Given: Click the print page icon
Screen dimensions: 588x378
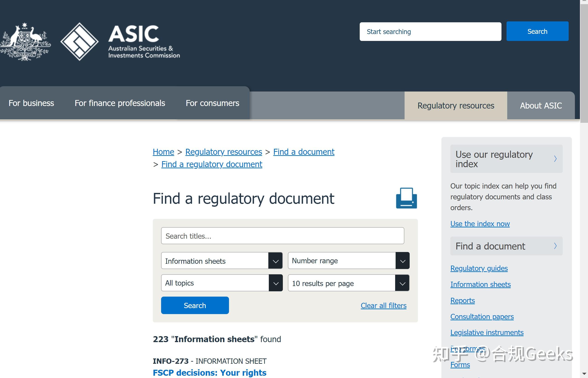Looking at the screenshot, I should 406,198.
